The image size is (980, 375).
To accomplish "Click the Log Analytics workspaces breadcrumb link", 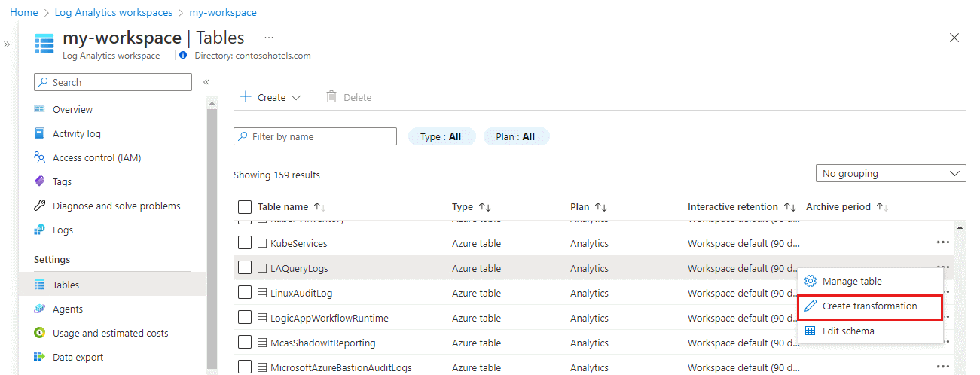I will point(118,13).
